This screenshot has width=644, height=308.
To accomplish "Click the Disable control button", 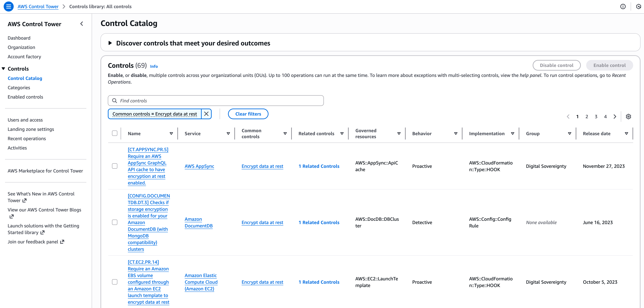I will coord(556,65).
